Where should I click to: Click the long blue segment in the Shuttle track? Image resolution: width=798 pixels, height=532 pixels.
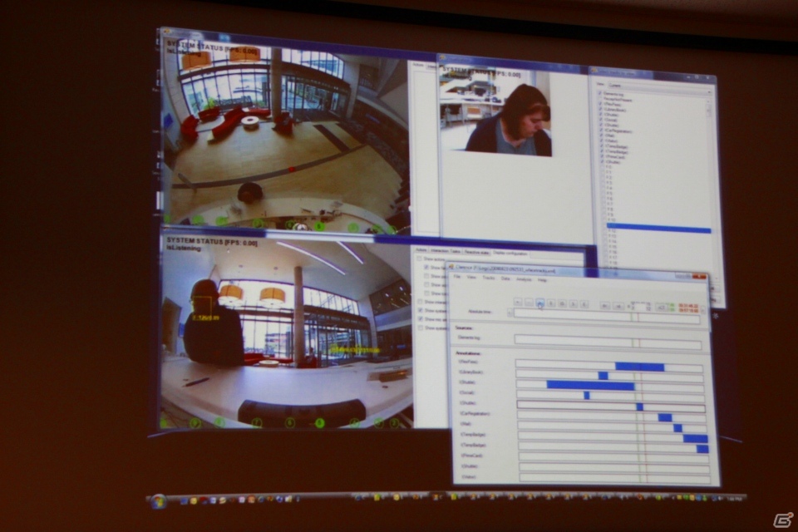click(590, 386)
